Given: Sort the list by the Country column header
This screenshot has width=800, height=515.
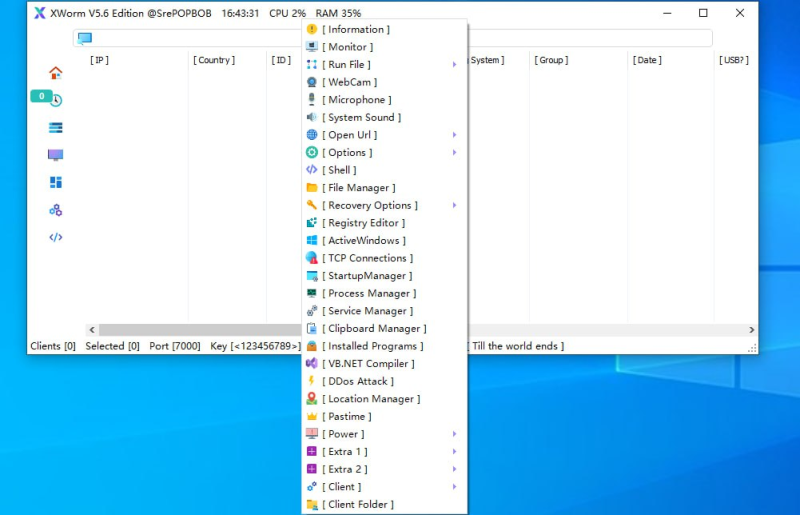Looking at the screenshot, I should click(x=215, y=60).
